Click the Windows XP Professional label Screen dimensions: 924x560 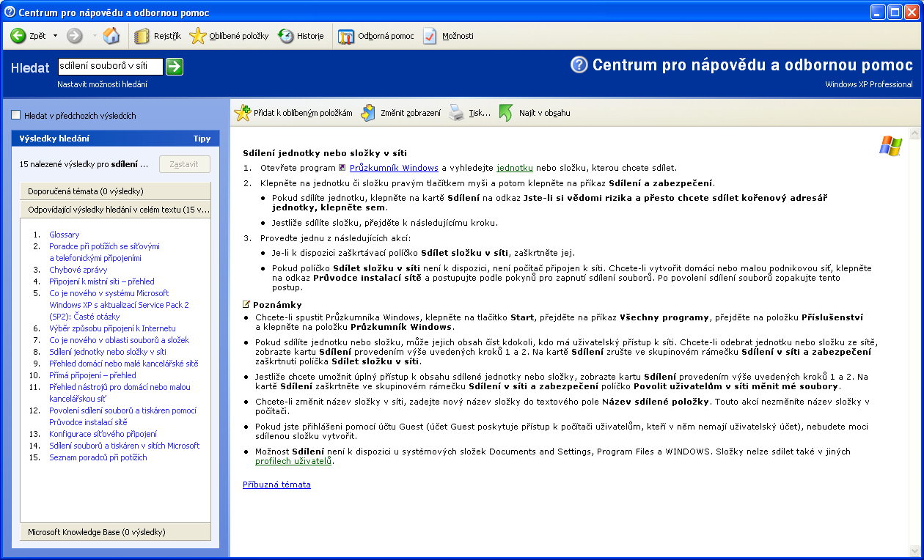869,84
